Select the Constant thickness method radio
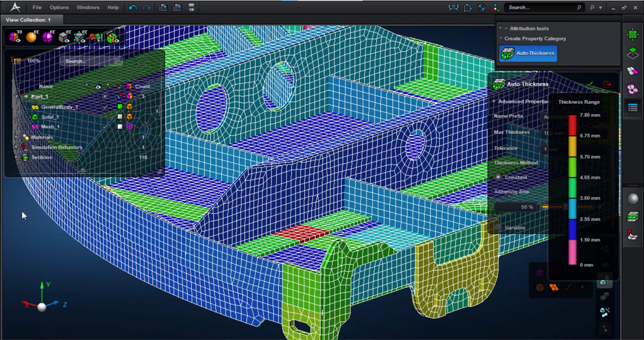 coord(498,177)
